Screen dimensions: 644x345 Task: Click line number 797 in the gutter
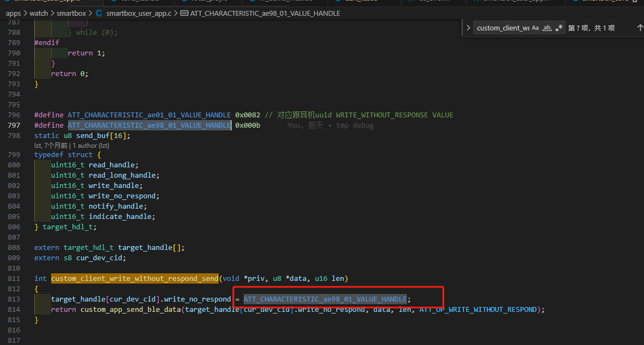[14, 125]
